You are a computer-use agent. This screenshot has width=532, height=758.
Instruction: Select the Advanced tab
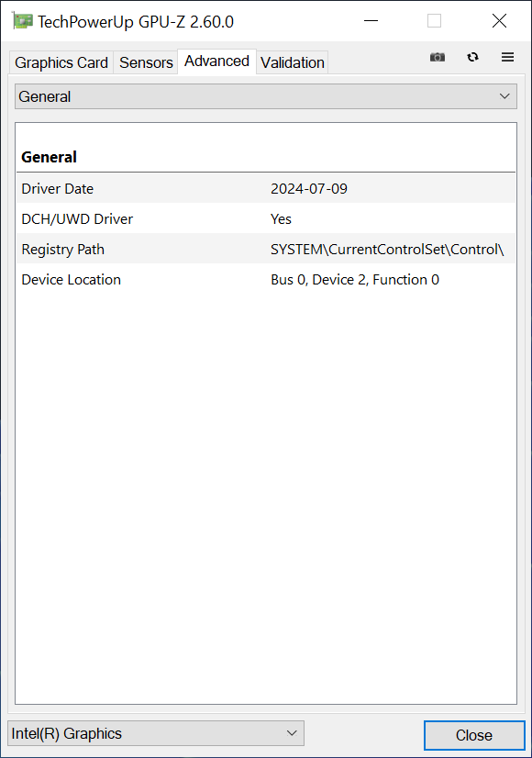(216, 61)
